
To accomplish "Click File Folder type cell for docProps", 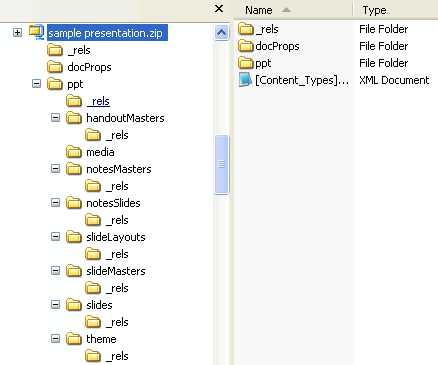I will (383, 46).
